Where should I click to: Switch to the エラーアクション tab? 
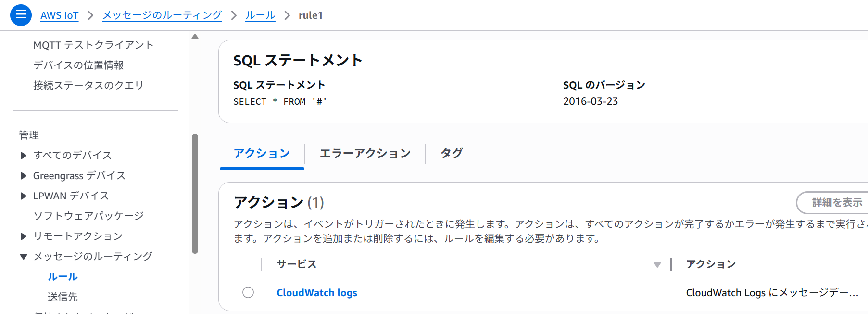click(365, 154)
